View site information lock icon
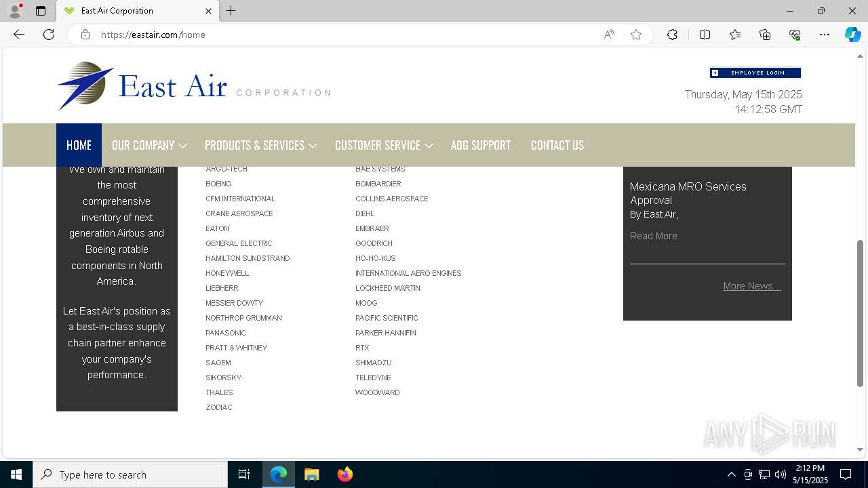Viewport: 868px width, 488px height. (x=85, y=35)
